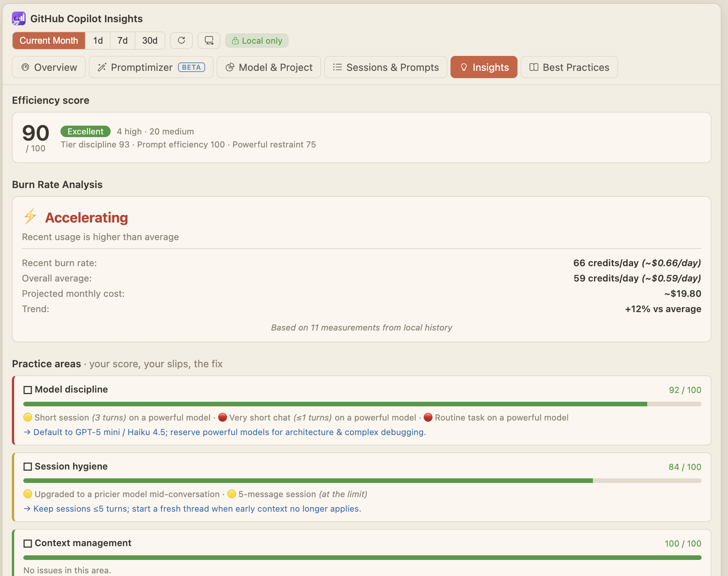Image resolution: width=728 pixels, height=576 pixels.
Task: Click the Burn Rate Analysis heading
Action: 57,185
